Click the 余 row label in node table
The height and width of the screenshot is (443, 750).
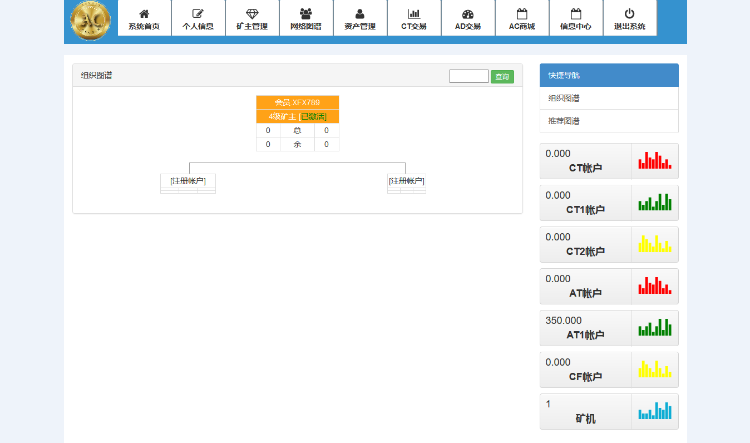(297, 144)
